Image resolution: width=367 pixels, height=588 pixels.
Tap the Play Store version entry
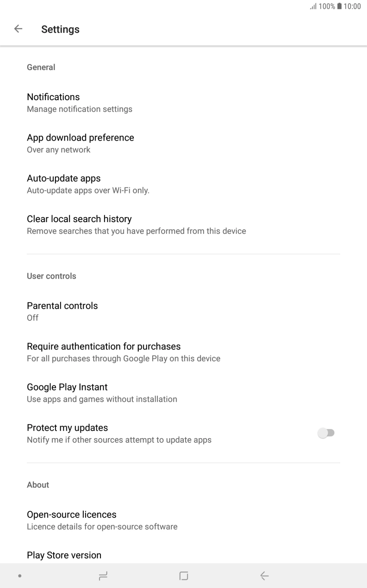[64, 555]
